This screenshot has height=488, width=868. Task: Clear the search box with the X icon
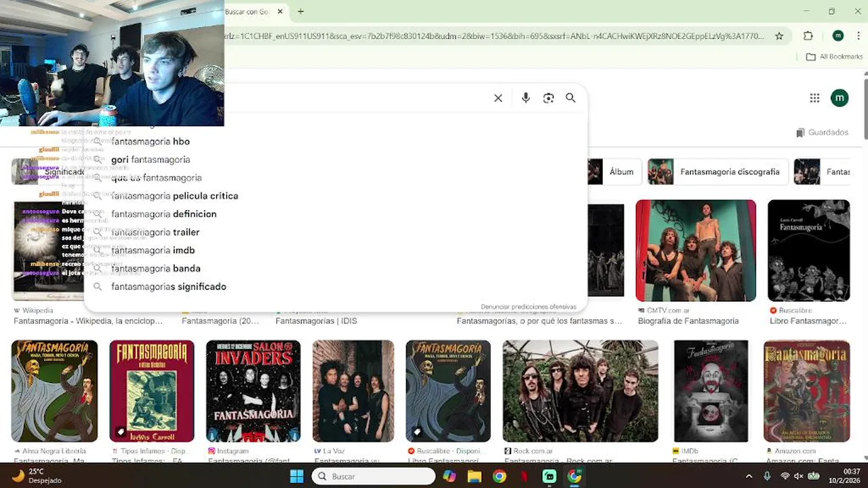[x=498, y=98]
